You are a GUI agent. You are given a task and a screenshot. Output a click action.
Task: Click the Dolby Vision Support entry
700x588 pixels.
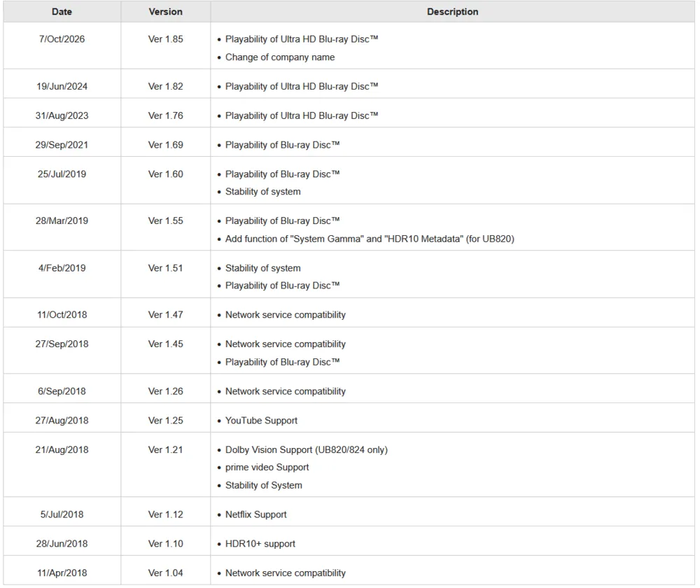point(307,450)
